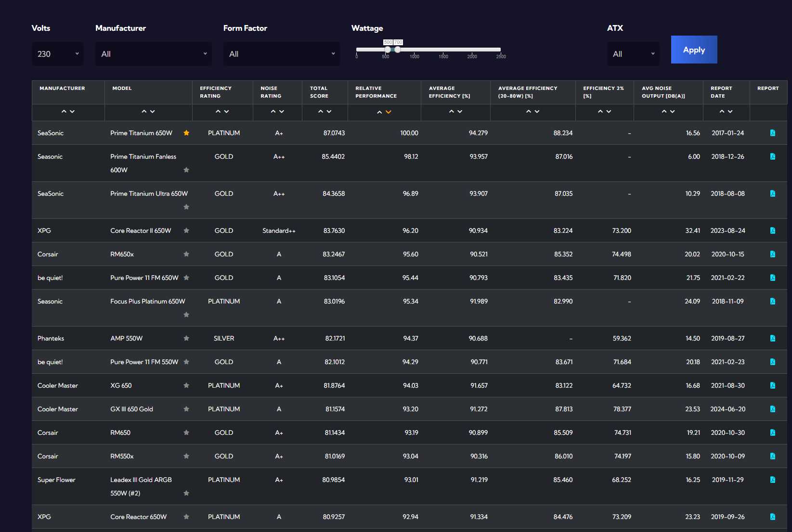Open the Pure Power 11 FM 550W report PDF

(772, 362)
